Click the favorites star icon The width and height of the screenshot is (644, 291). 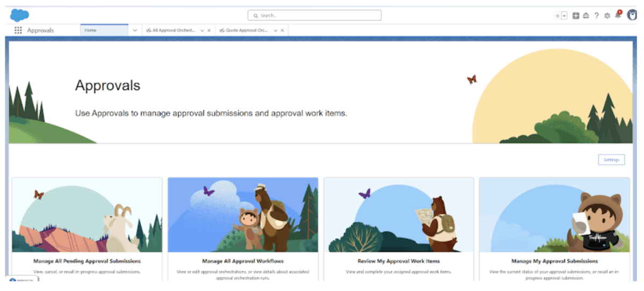tap(558, 16)
